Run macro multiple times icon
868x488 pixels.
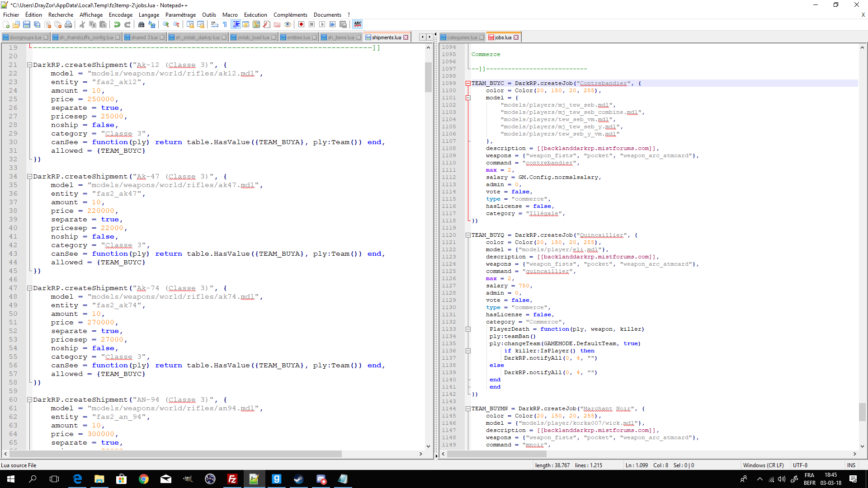point(333,24)
